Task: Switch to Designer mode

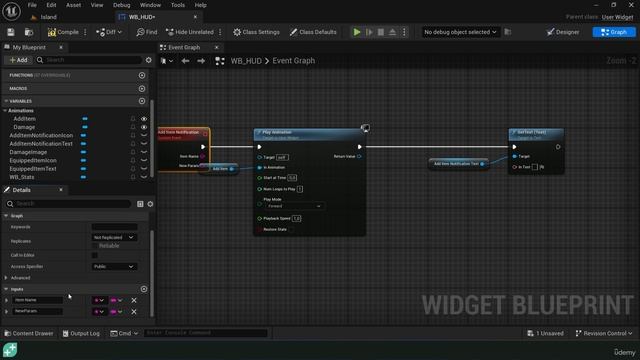Action: pyautogui.click(x=562, y=32)
